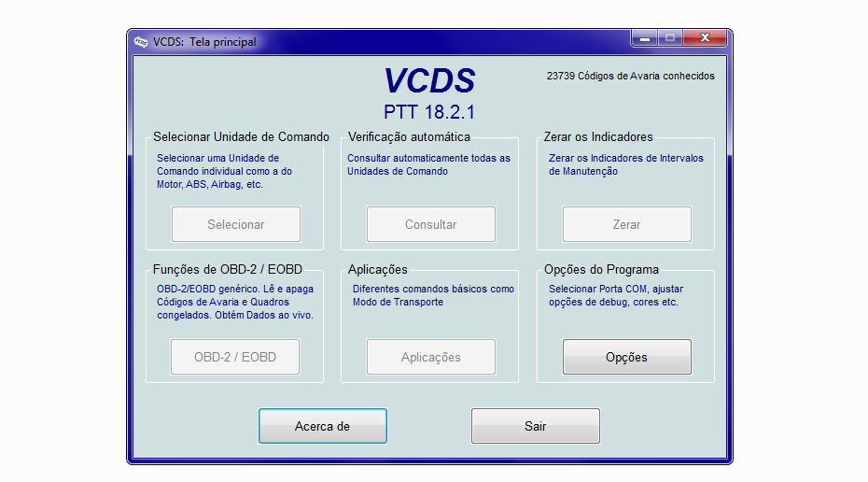Click the 'Verificação automática' group heading

coord(409,136)
